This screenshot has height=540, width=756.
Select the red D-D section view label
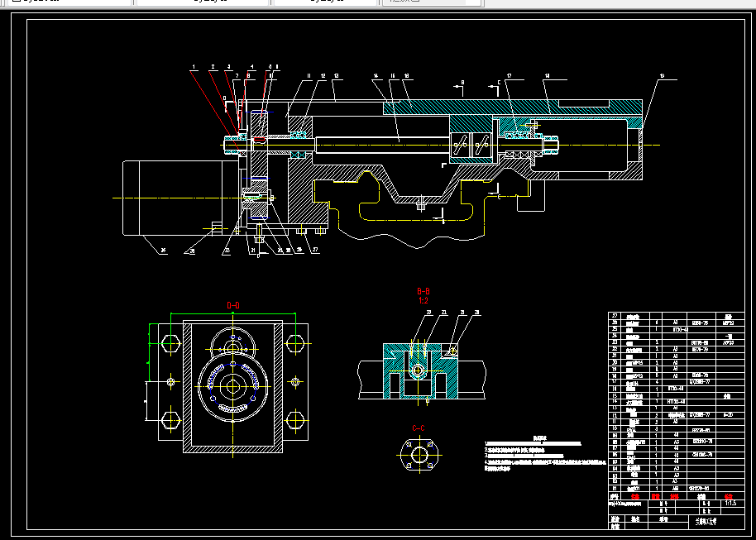[233, 305]
